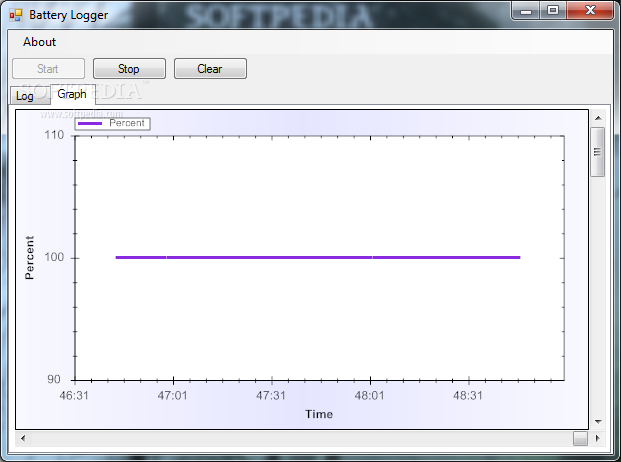Maximize the Battery Logger window
Viewport: 621px width, 462px height.
pyautogui.click(x=553, y=11)
